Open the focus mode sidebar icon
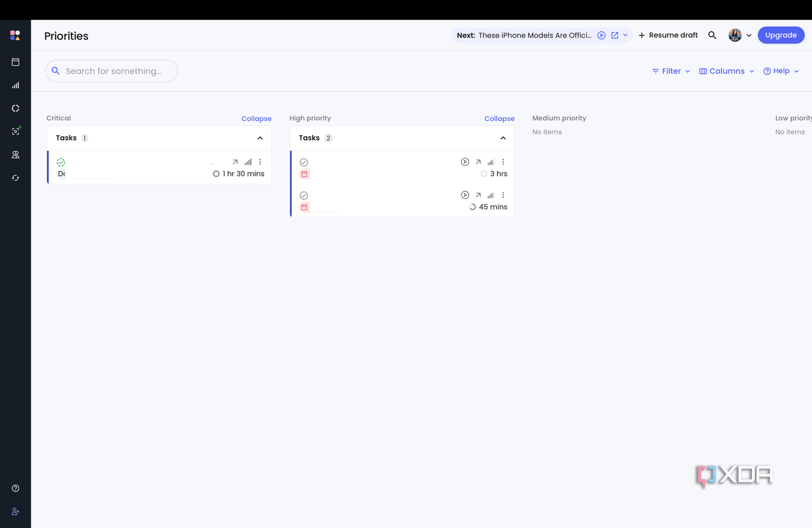Viewport: 812px width, 528px height. coord(16,131)
